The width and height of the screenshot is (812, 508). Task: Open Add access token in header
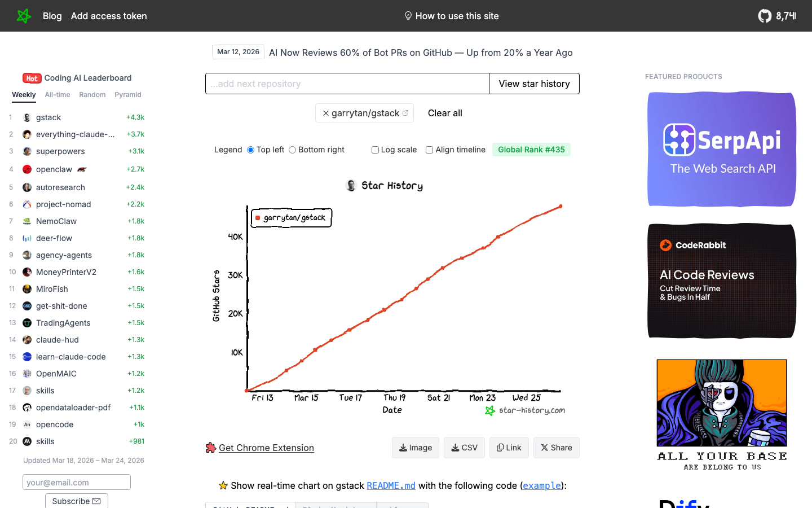click(109, 16)
